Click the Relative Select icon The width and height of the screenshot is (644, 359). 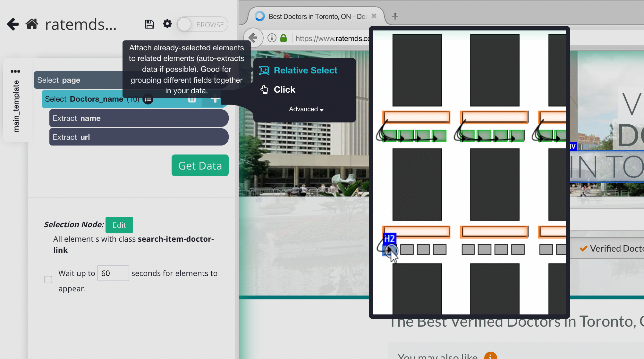click(x=264, y=70)
